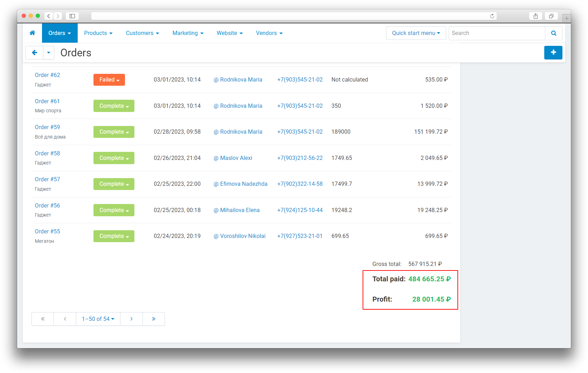Click the back arrow beside Orders title
The height and width of the screenshot is (373, 588).
point(34,53)
